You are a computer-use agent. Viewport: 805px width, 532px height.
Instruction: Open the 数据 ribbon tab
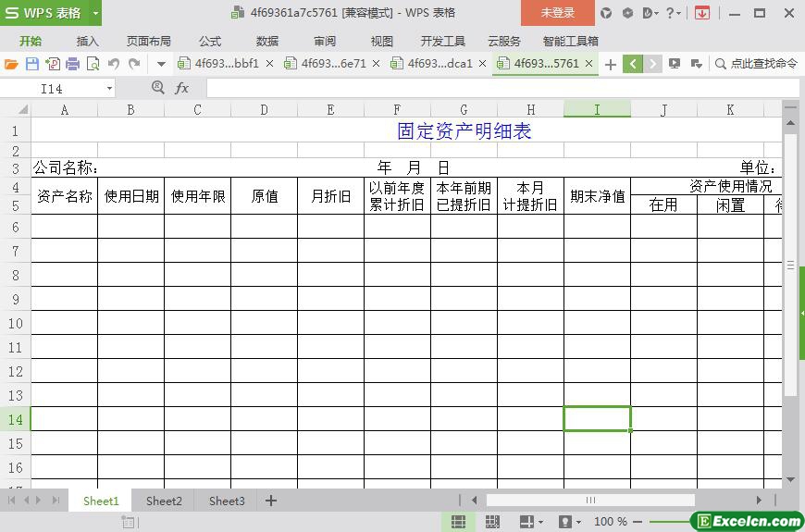click(267, 41)
